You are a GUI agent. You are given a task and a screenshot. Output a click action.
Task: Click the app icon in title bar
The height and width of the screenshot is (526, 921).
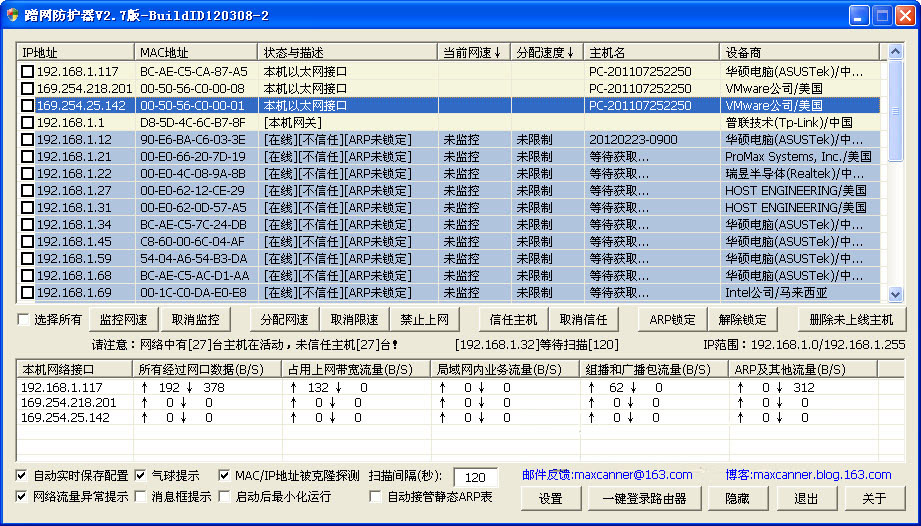[12, 15]
